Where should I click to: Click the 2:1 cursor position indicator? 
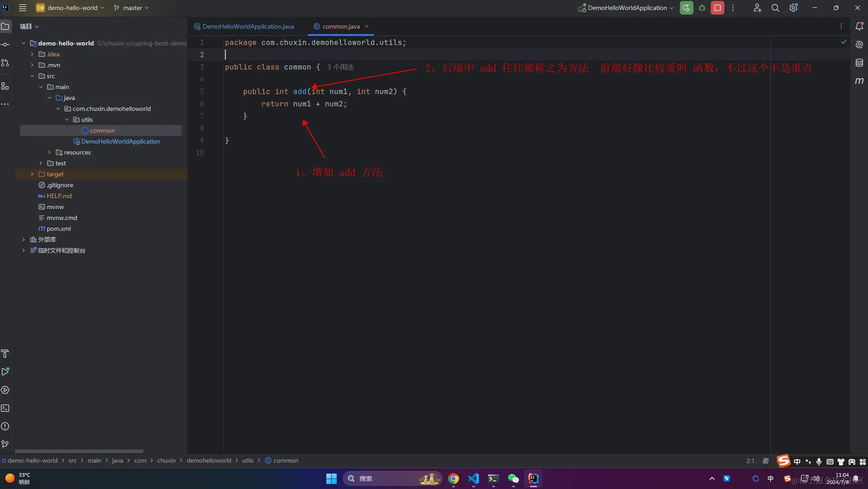click(750, 461)
